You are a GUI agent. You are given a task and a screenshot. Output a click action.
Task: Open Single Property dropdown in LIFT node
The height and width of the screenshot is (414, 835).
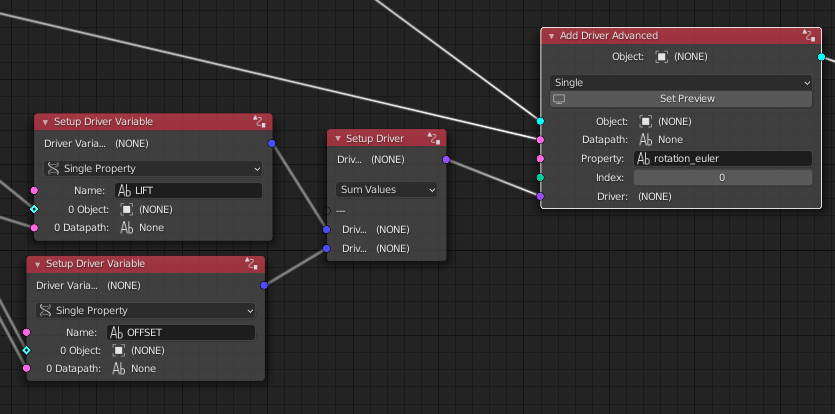153,169
